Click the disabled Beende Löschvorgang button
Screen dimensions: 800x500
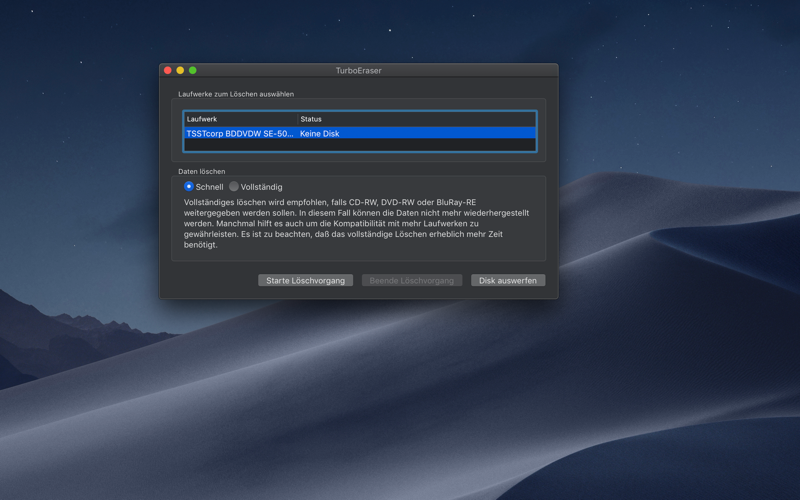[x=412, y=281]
